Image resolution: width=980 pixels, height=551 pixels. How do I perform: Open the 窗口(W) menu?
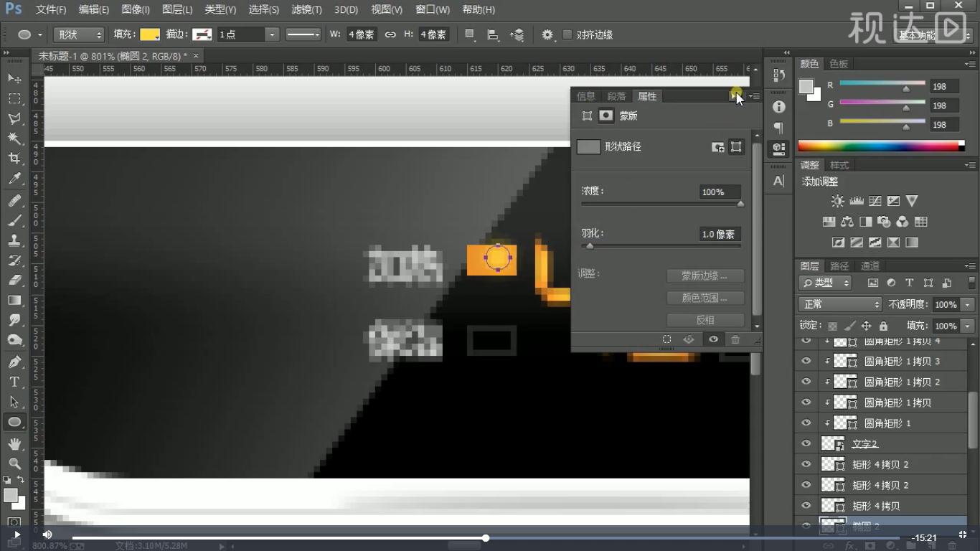pyautogui.click(x=433, y=9)
